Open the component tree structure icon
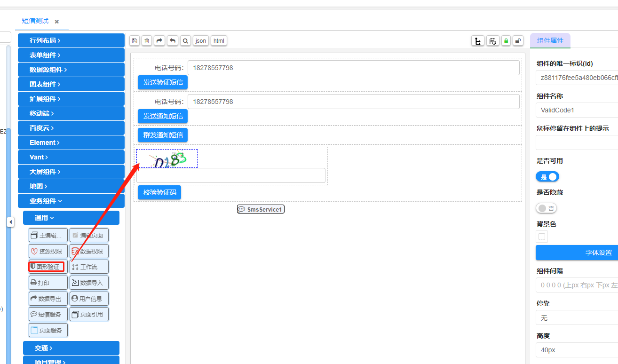The image size is (618, 364). coord(478,41)
